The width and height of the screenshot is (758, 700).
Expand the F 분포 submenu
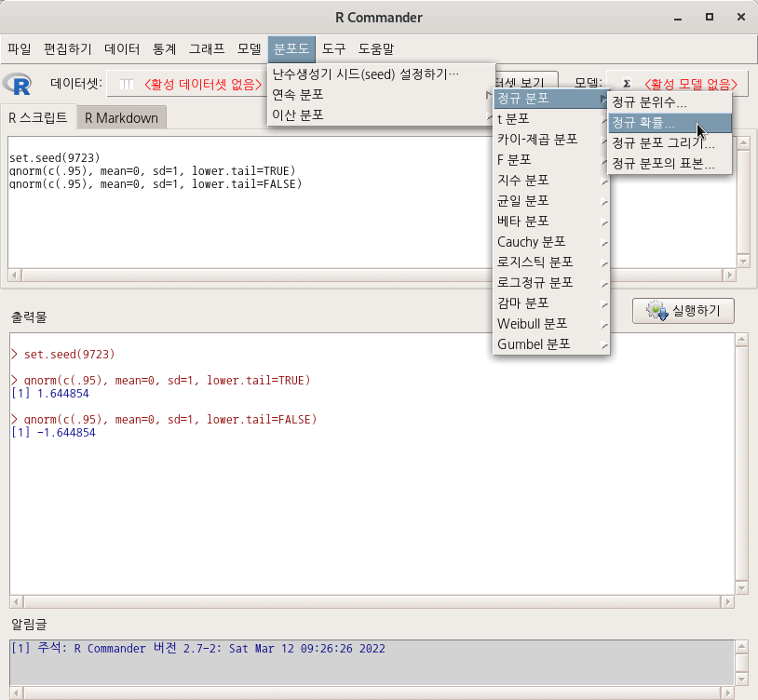coord(551,160)
